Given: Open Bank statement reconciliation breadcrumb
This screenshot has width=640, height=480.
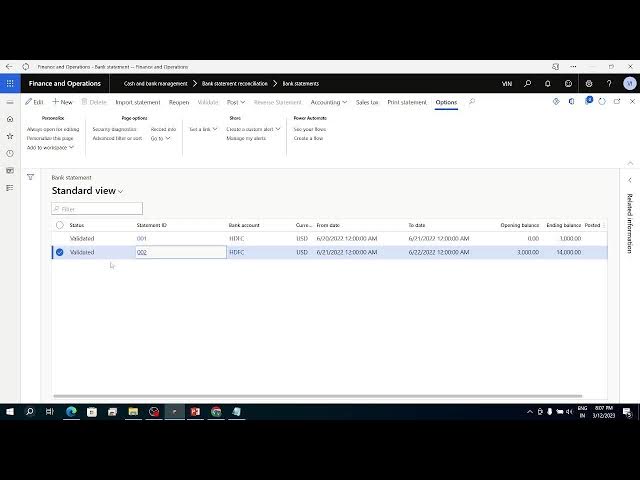Looking at the screenshot, I should click(235, 84).
